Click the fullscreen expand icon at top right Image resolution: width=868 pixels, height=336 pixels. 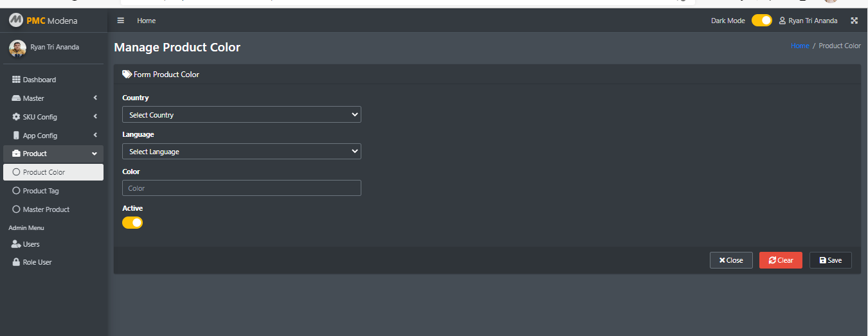pos(854,21)
